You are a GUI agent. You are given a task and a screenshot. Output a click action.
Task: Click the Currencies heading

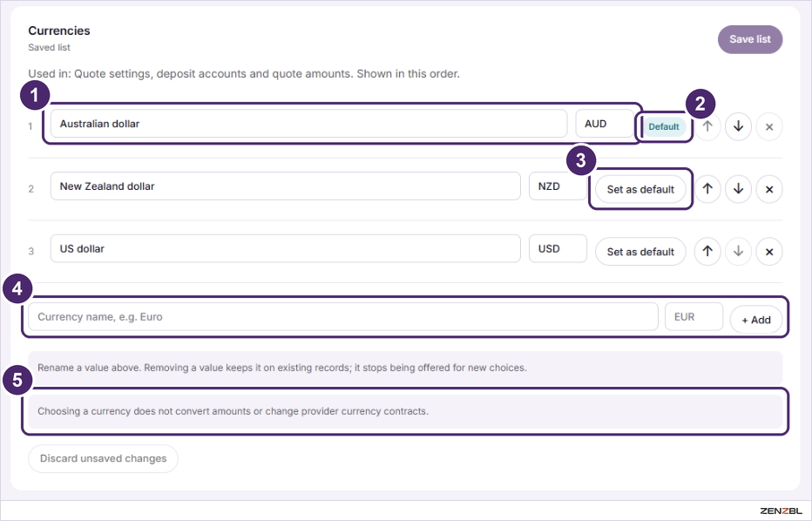coord(59,30)
